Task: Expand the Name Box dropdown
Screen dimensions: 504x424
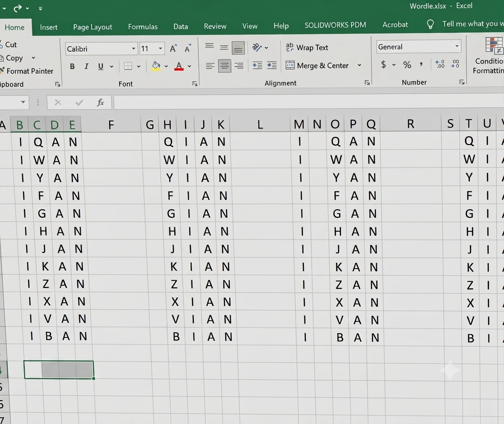Action: (23, 102)
